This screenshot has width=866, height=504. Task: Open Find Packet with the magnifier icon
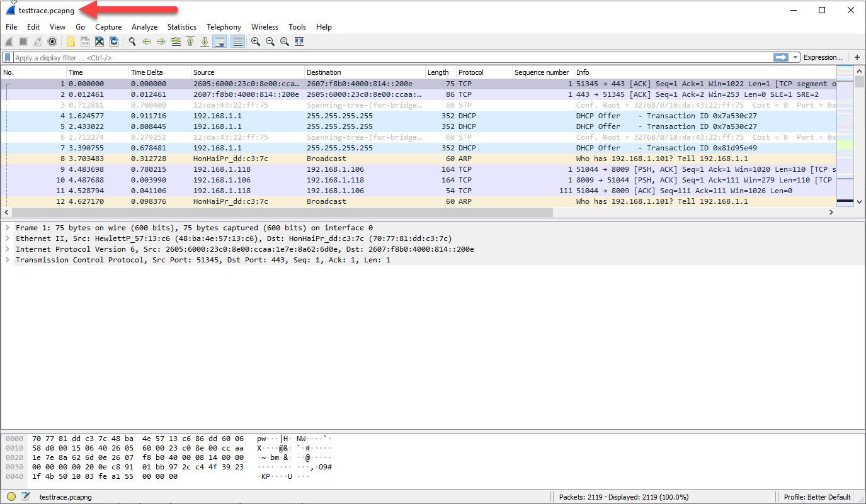(x=132, y=42)
